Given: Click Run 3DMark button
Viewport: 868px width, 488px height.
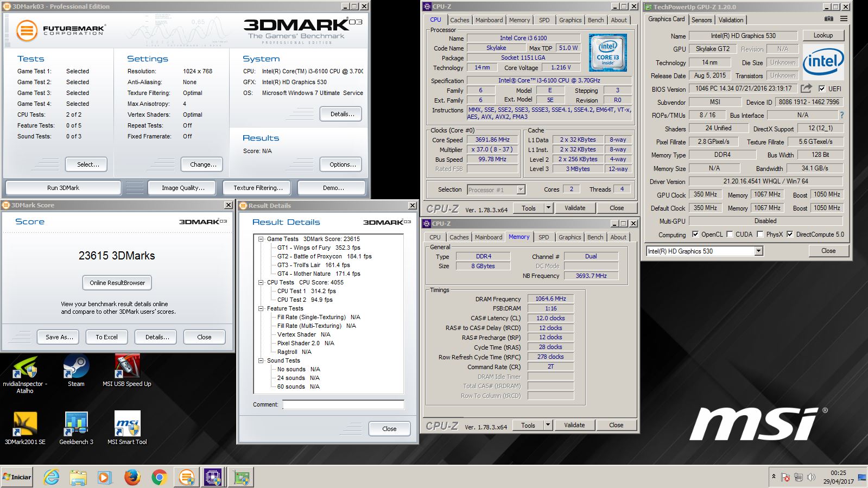Looking at the screenshot, I should [63, 187].
